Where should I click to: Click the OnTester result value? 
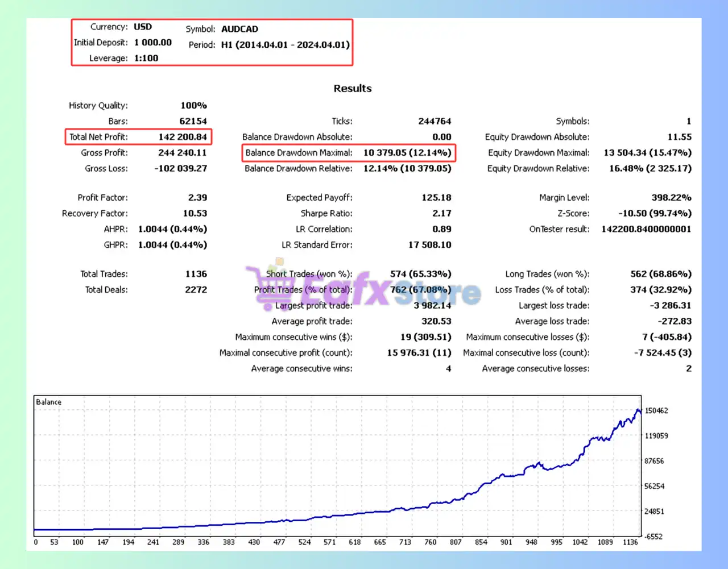point(646,229)
